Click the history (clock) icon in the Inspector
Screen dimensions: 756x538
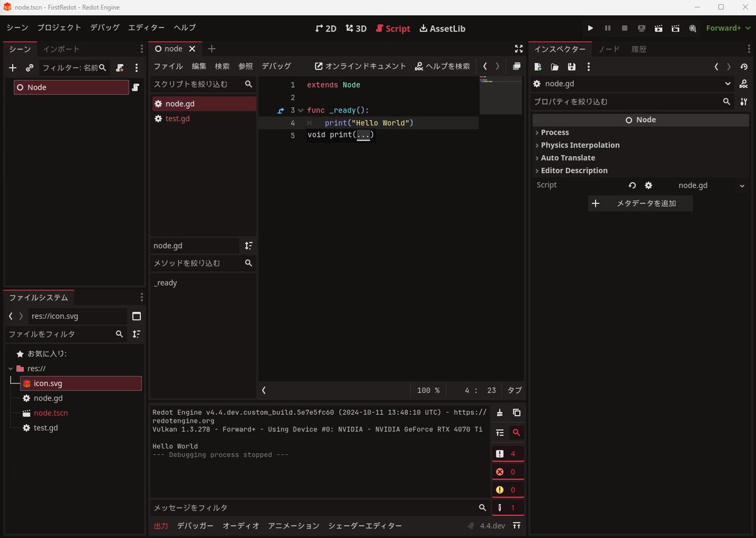[x=743, y=66]
